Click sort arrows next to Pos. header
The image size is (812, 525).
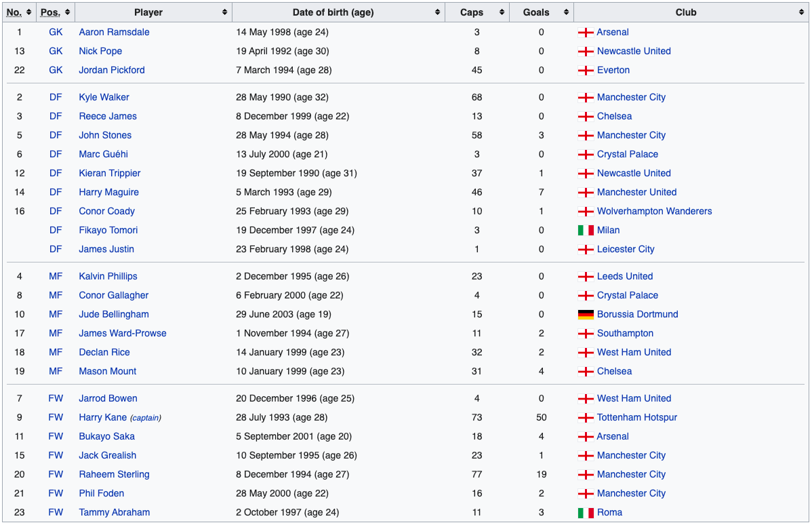[67, 12]
